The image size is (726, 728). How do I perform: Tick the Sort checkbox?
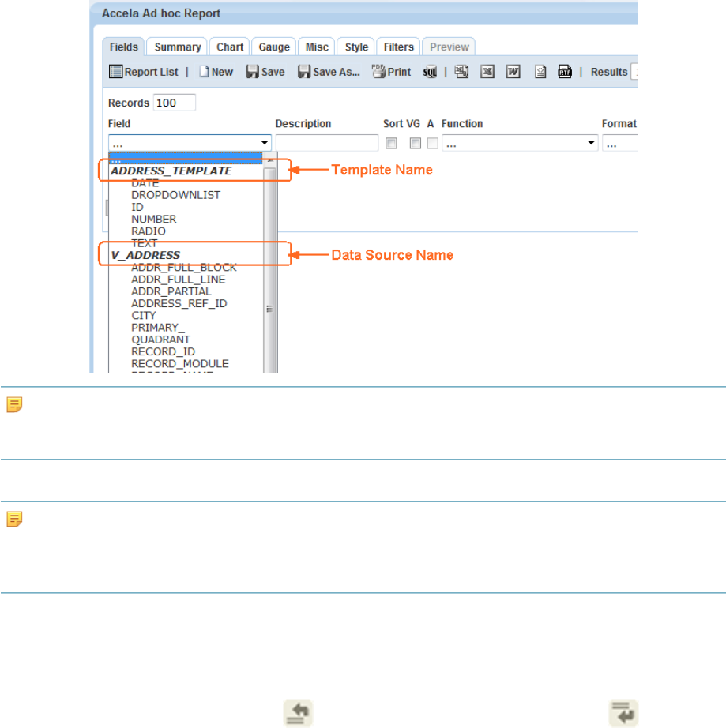tap(391, 143)
